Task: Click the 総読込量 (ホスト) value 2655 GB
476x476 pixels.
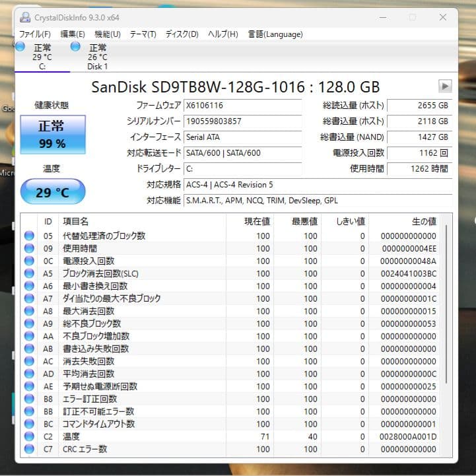Action: [x=419, y=106]
